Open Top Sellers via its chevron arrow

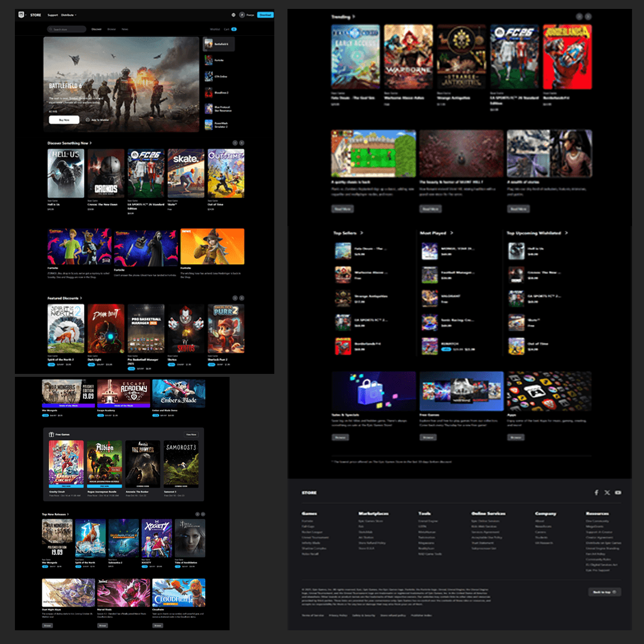click(361, 233)
